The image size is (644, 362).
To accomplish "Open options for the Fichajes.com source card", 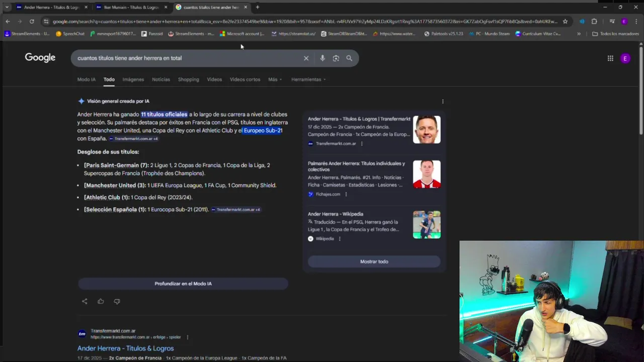I will click(x=346, y=194).
